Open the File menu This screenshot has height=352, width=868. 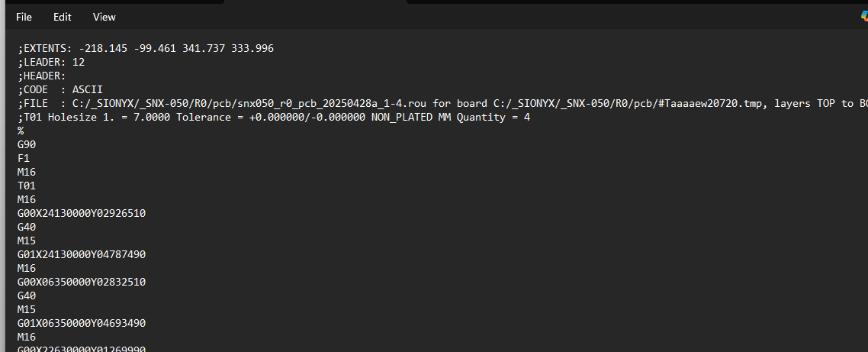[x=24, y=18]
